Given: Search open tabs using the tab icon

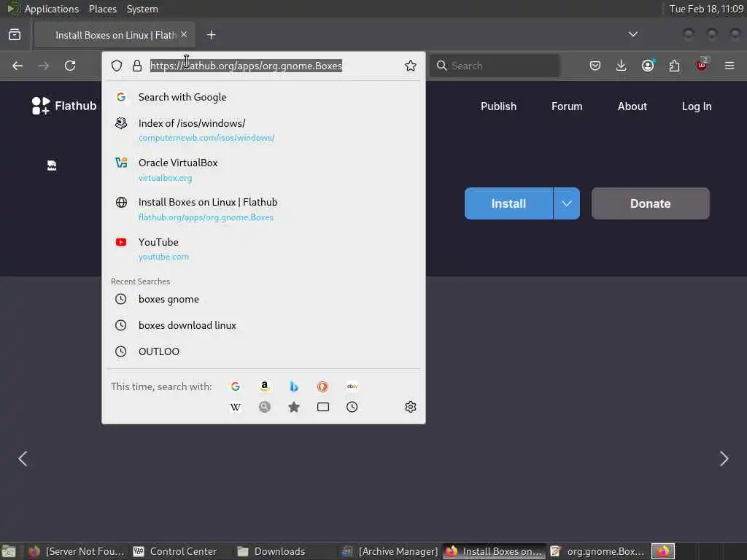Looking at the screenshot, I should click(323, 407).
